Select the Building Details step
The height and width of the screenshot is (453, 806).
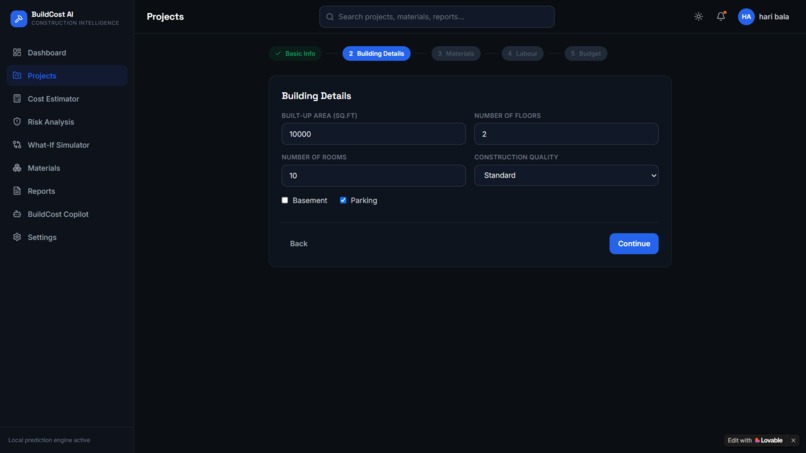pyautogui.click(x=376, y=53)
